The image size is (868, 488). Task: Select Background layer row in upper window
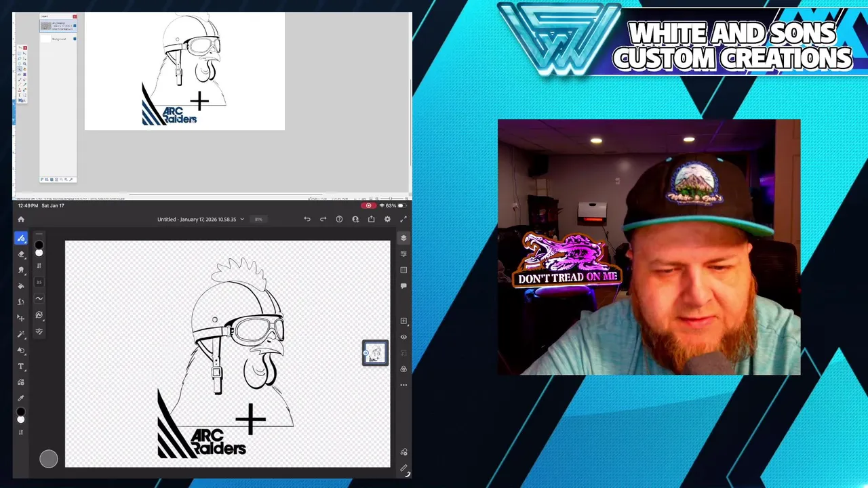(x=58, y=39)
